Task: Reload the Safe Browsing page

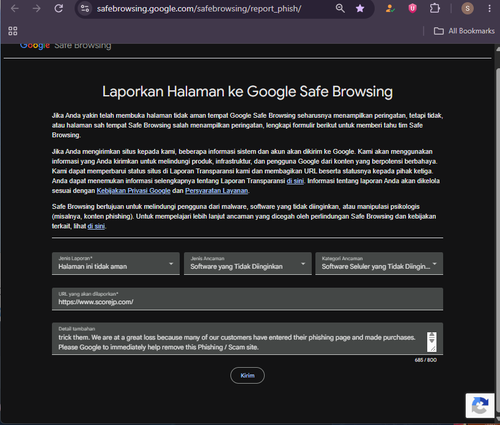Action: (59, 8)
